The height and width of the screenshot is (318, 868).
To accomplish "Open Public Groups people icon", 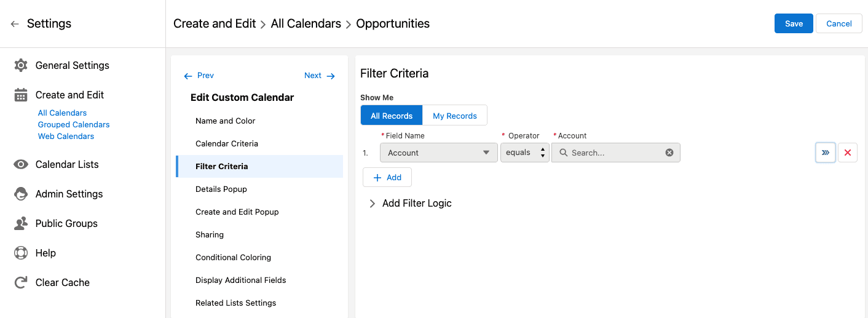I will [21, 223].
